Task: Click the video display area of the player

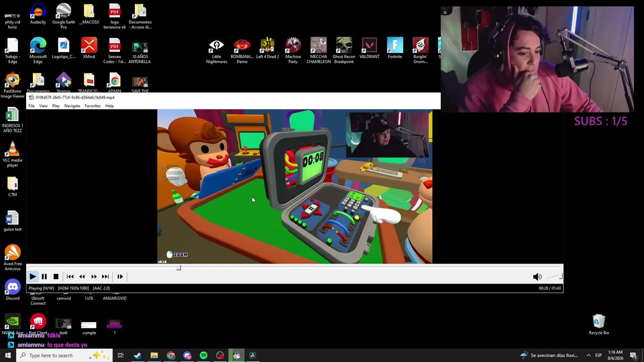Action: [295, 187]
